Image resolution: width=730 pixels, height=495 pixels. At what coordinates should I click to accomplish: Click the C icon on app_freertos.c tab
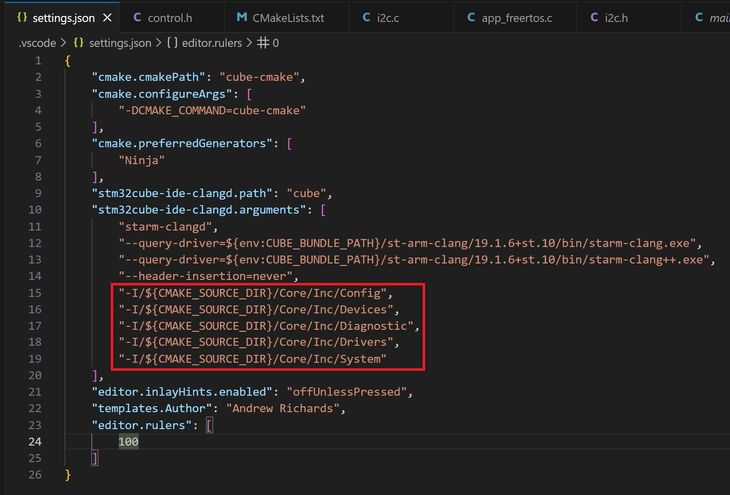[471, 17]
